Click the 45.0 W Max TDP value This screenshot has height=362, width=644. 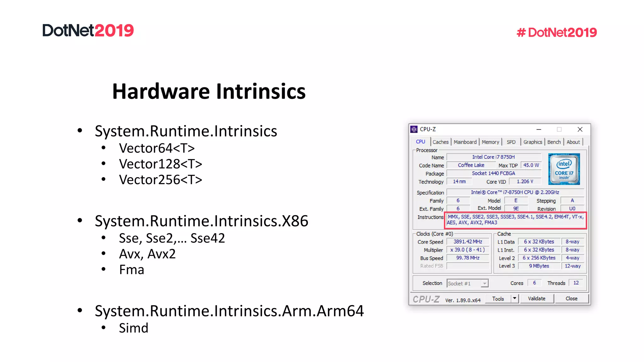(x=531, y=165)
